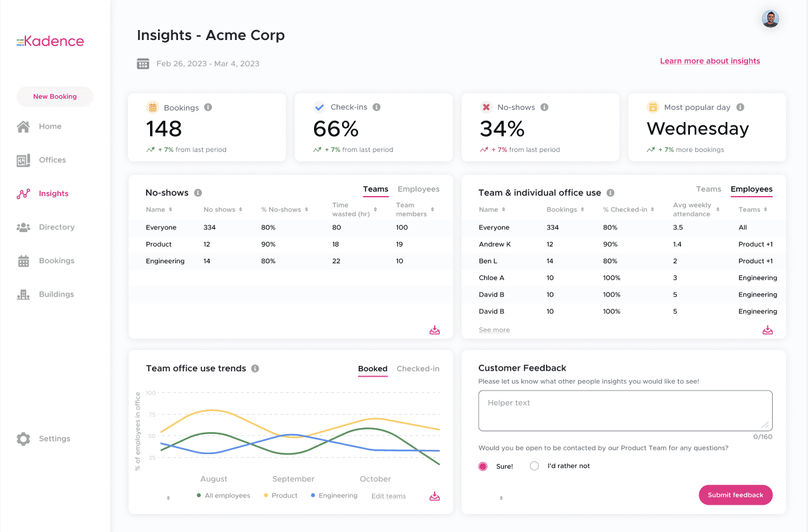Show info for Most popular day card

click(740, 107)
